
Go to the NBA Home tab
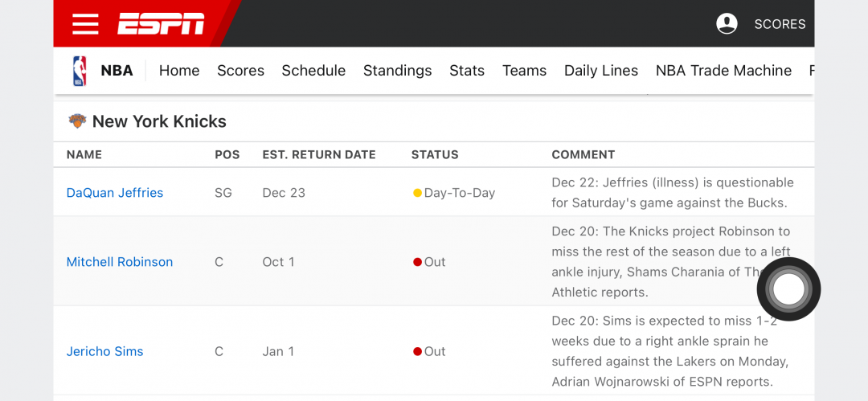click(179, 71)
